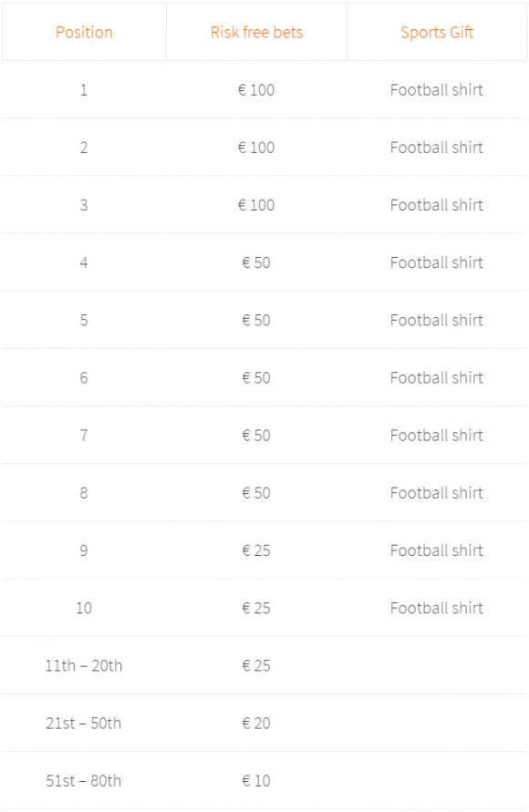Click the Position column header
Screen dimensions: 529x812
tap(84, 32)
